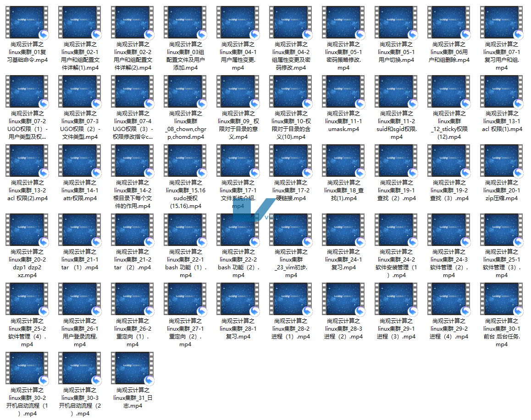This screenshot has width=531, height=420.
Task: Click the 02-1 用户和组配置文件详解(1) video icon
Action: (x=80, y=22)
